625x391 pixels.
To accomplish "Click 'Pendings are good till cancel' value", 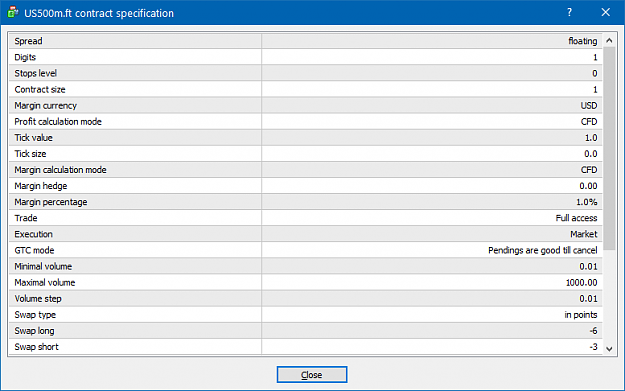I will click(543, 250).
